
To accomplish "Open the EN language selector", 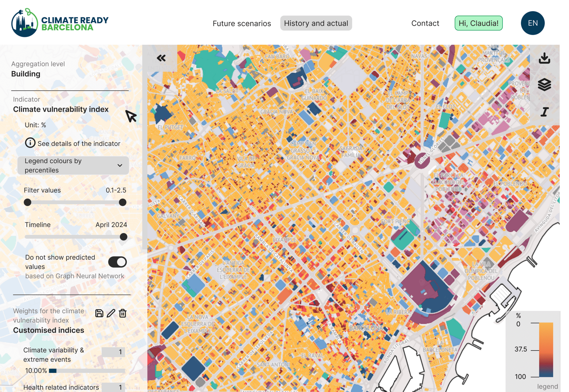I will [532, 23].
